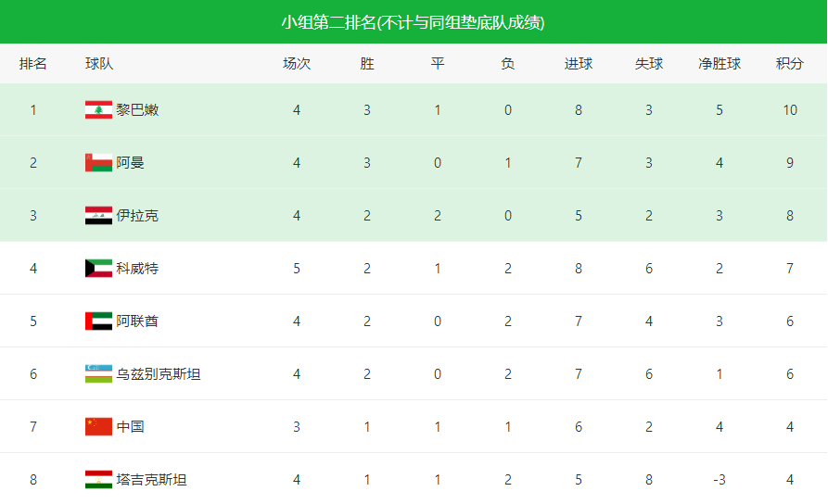Click the 中国 team name

click(x=131, y=427)
